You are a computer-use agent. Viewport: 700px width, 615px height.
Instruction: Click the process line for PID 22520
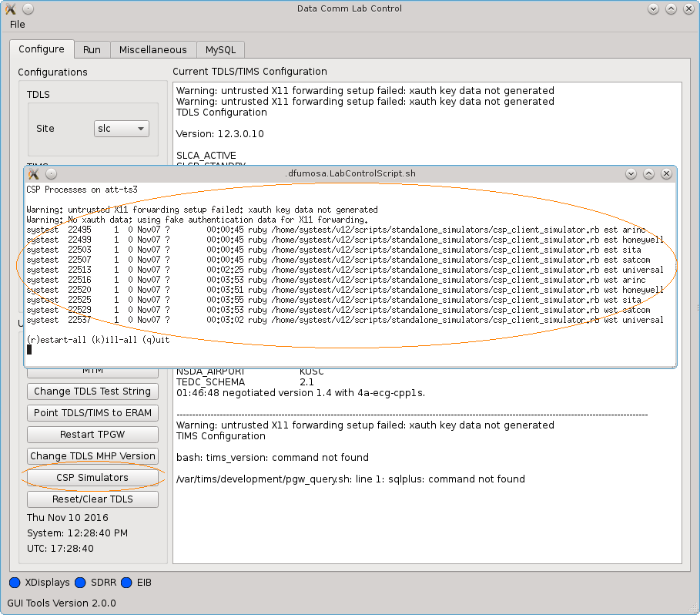[345, 290]
